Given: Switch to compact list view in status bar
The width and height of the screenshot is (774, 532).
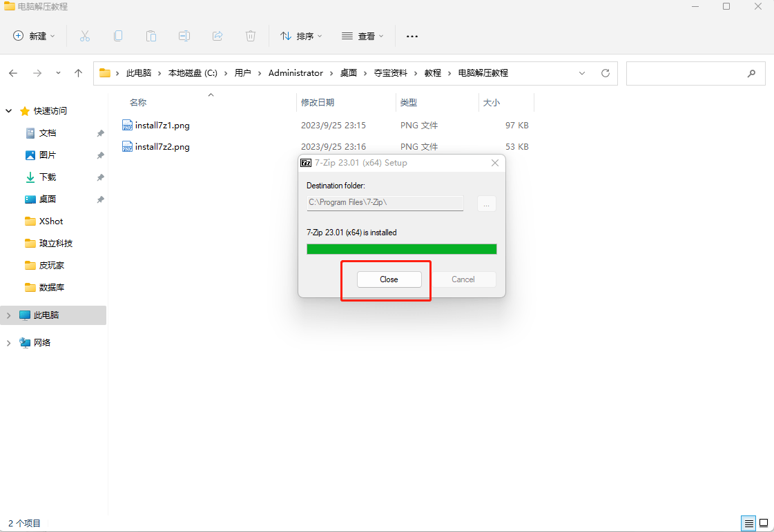Looking at the screenshot, I should click(748, 523).
